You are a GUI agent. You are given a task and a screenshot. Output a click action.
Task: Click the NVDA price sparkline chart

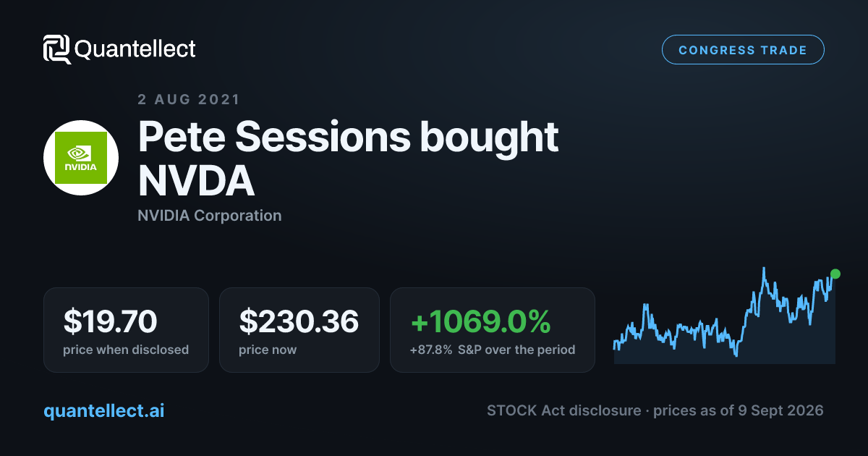point(725,316)
